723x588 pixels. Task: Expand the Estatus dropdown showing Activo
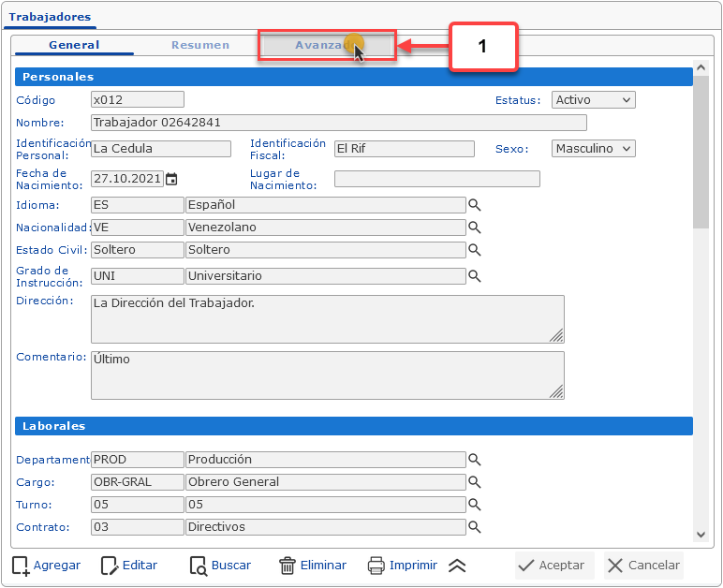[x=593, y=100]
